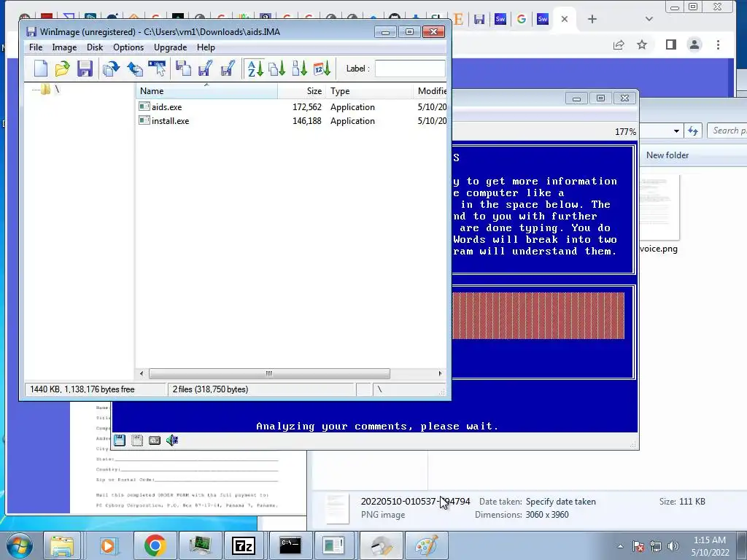Viewport: 747px width, 560px height.
Task: Click the Explorer refresh button
Action: 693,131
